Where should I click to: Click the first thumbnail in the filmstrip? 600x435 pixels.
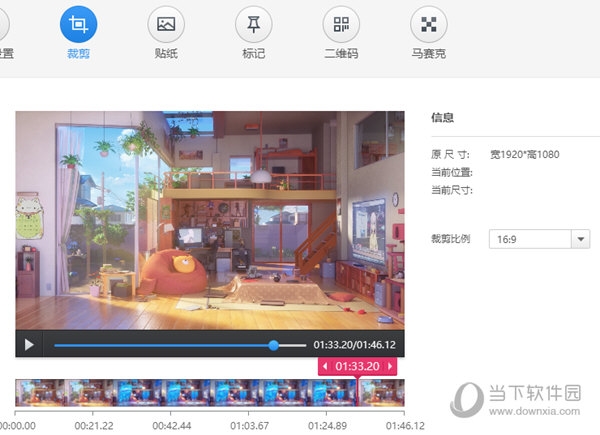point(40,393)
